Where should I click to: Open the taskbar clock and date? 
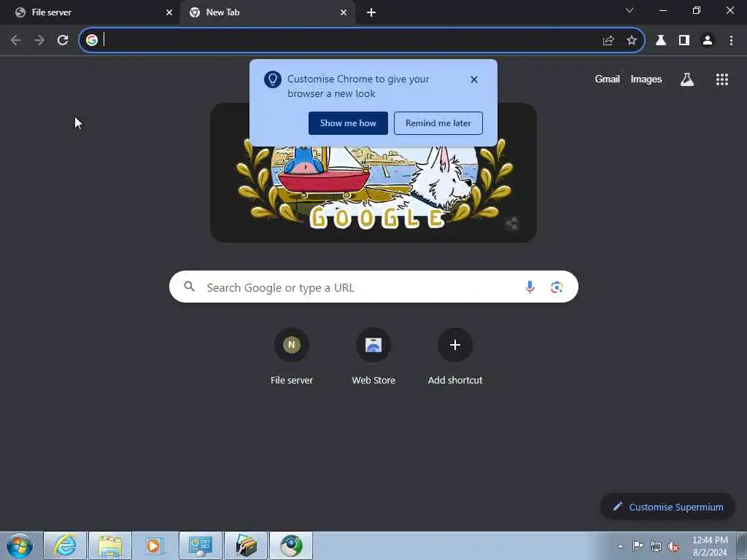pos(710,546)
